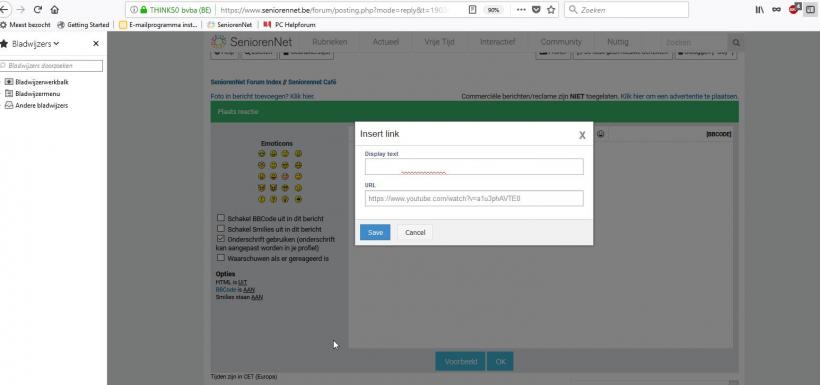Click the SeniorenNet site search field
The width and height of the screenshot is (820, 385).
[693, 42]
